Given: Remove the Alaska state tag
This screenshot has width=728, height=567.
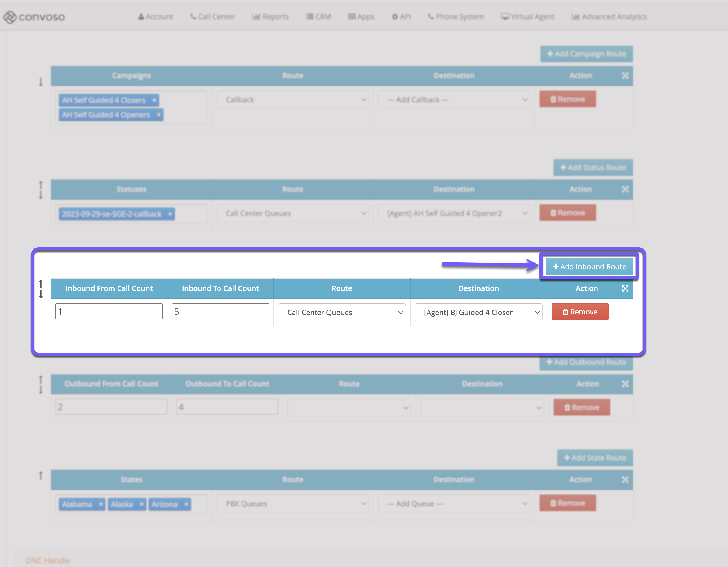Looking at the screenshot, I should pos(141,504).
